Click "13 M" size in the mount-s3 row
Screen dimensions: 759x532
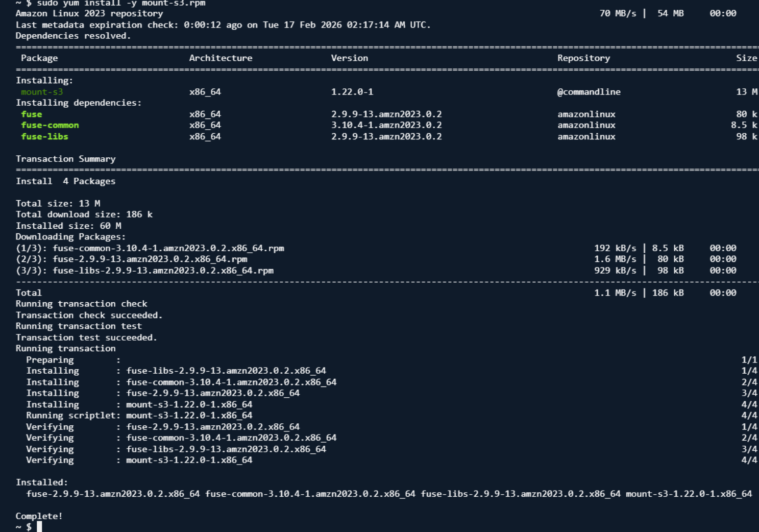(x=747, y=92)
